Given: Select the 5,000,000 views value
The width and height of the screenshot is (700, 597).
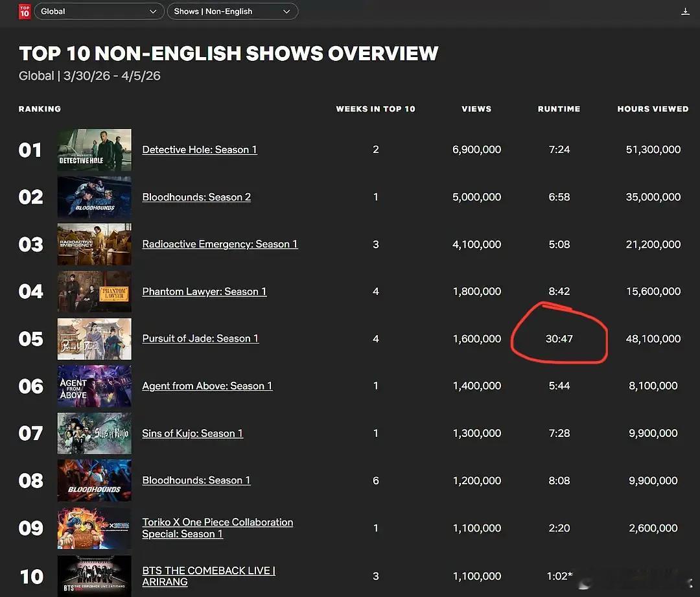Looking at the screenshot, I should [x=476, y=197].
